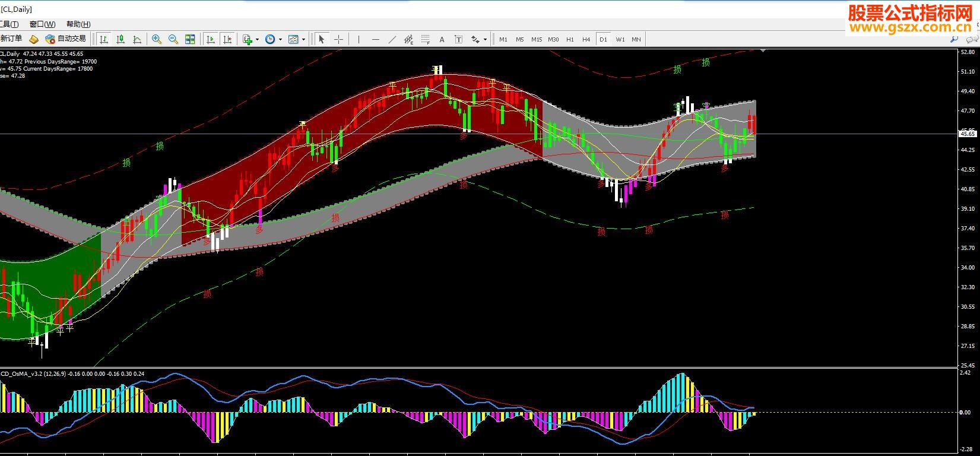Open the add indicators list icon

(x=248, y=39)
